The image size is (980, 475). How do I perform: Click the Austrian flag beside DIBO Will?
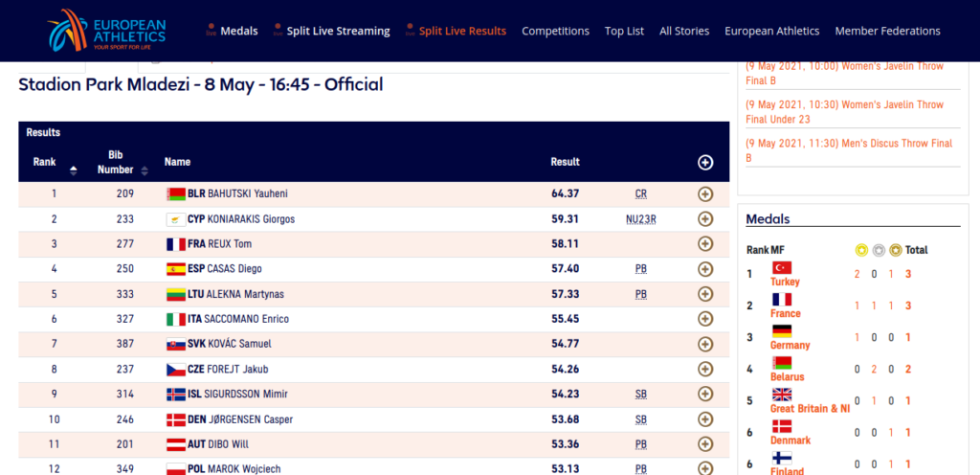(176, 444)
